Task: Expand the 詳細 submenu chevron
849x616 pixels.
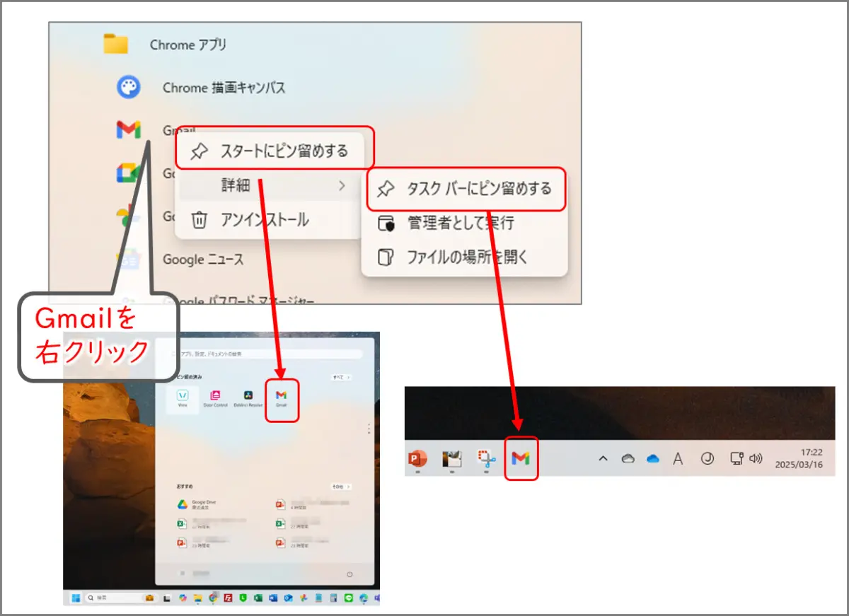Action: 342,185
